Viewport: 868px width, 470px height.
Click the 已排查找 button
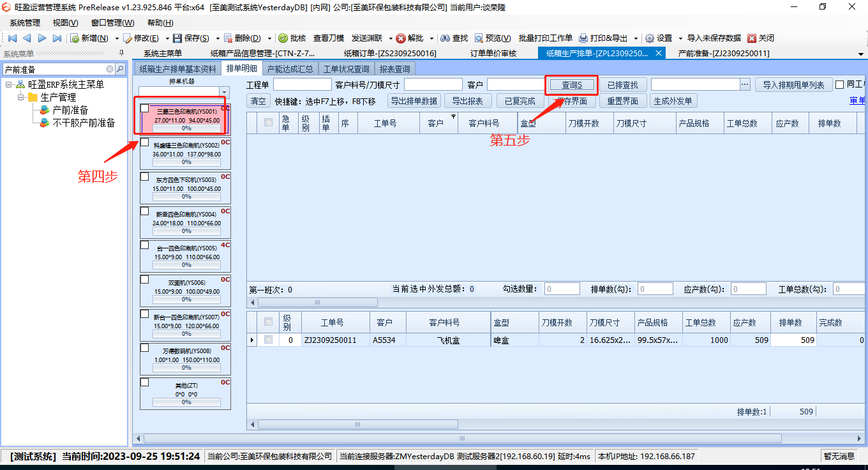[623, 84]
